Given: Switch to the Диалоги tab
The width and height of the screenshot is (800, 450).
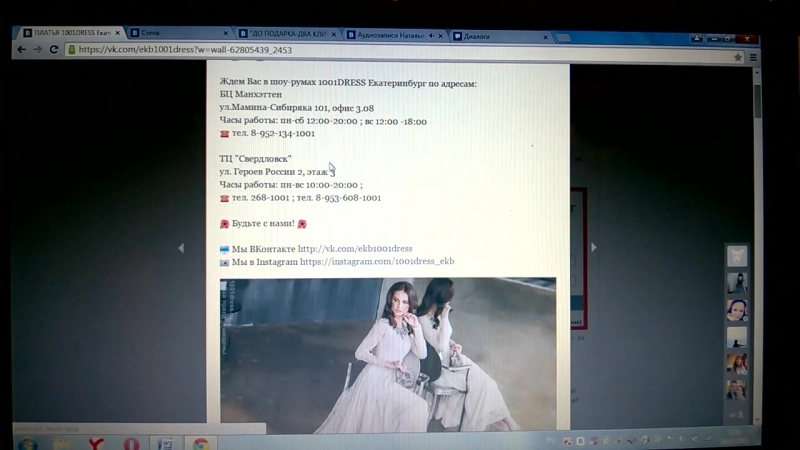Looking at the screenshot, I should (490, 36).
